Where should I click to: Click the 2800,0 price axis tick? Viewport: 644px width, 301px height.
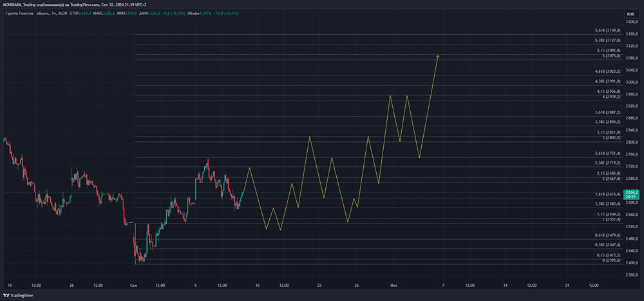[631, 142]
